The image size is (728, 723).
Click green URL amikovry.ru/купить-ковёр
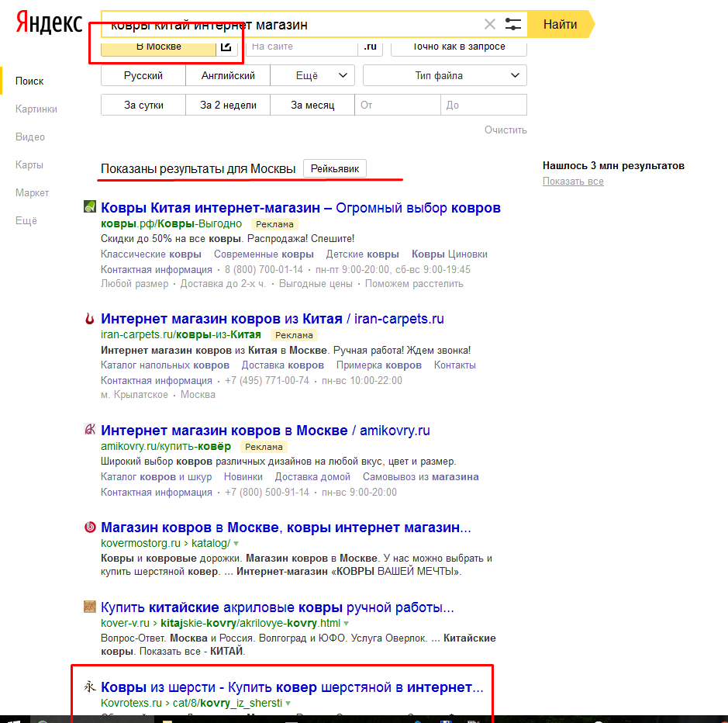[166, 446]
